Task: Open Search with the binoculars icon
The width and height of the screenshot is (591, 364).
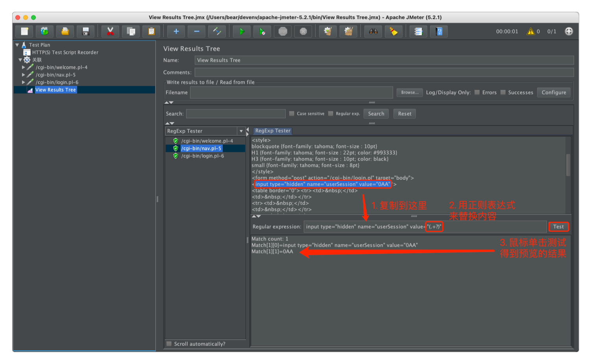Action: click(x=373, y=31)
